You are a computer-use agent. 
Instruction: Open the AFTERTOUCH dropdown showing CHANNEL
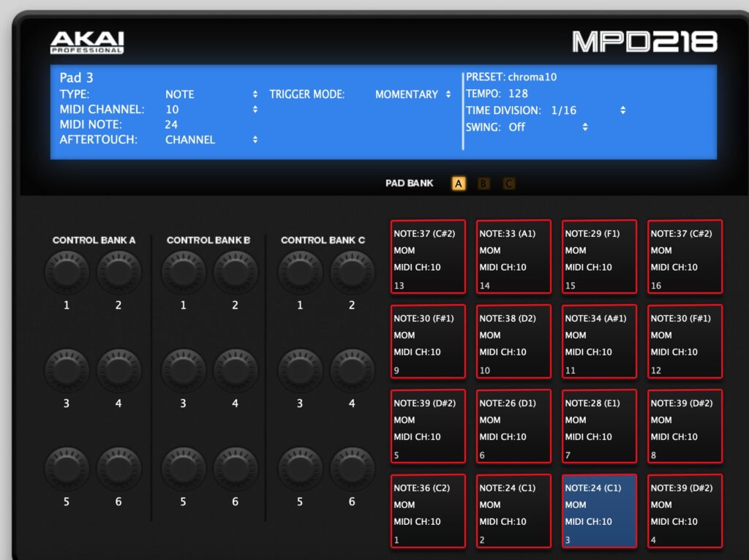click(211, 140)
